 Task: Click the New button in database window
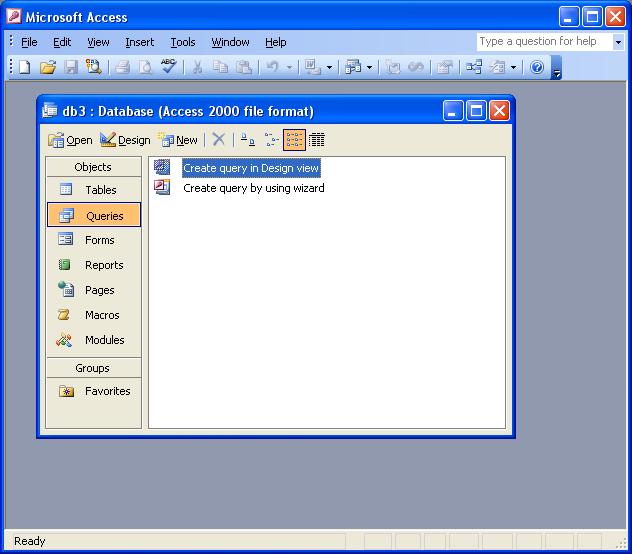point(178,140)
